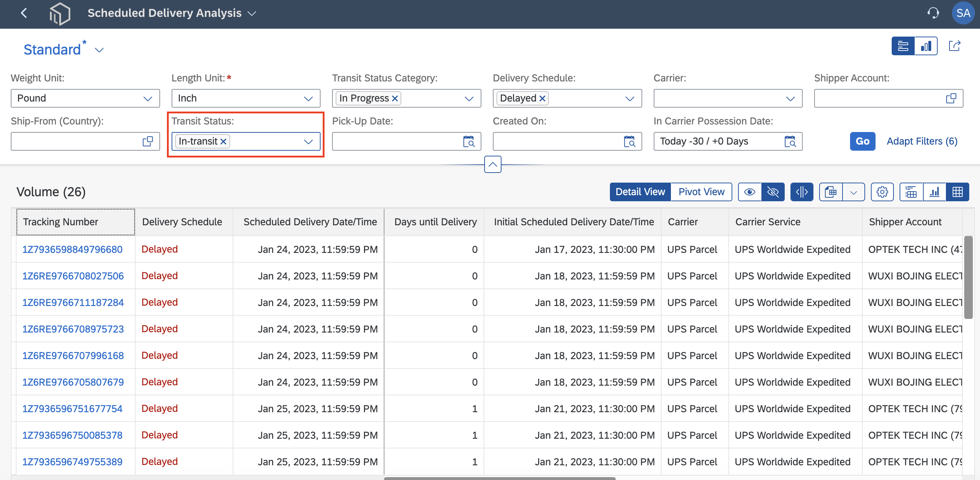This screenshot has width=980, height=480.
Task: Click the Delivery Schedule column header
Action: (184, 222)
